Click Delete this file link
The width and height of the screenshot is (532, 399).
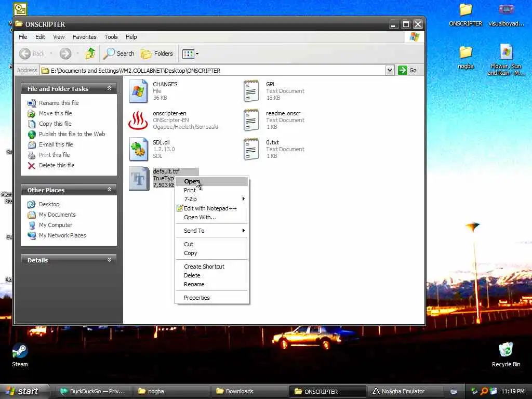[x=57, y=165]
